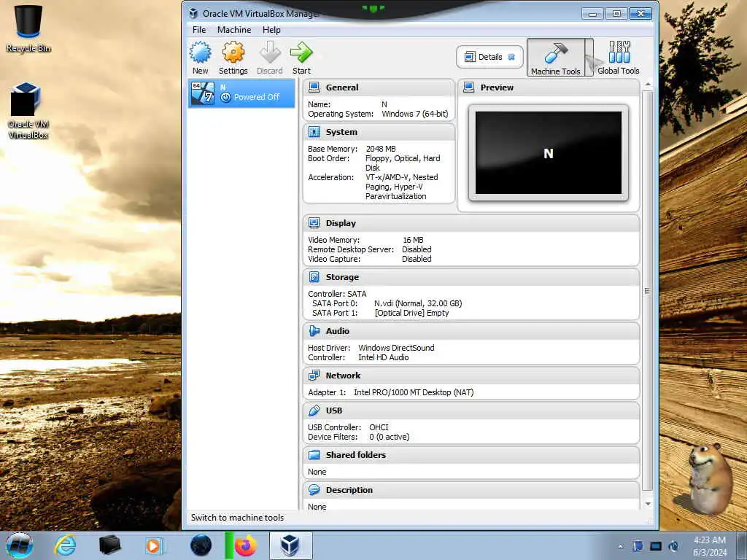Screen dimensions: 747x560
Task: Click the Discard toolbar arrow icon
Action: pos(270,52)
